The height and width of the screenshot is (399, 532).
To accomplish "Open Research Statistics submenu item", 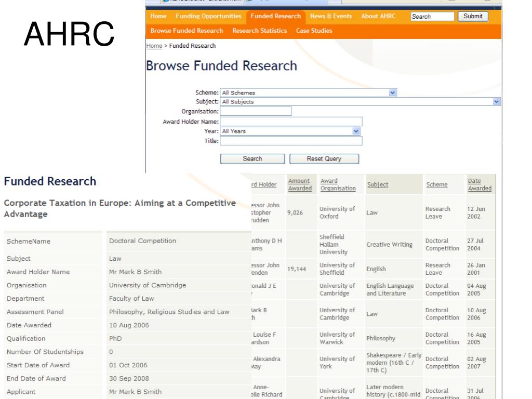I will coord(260,31).
